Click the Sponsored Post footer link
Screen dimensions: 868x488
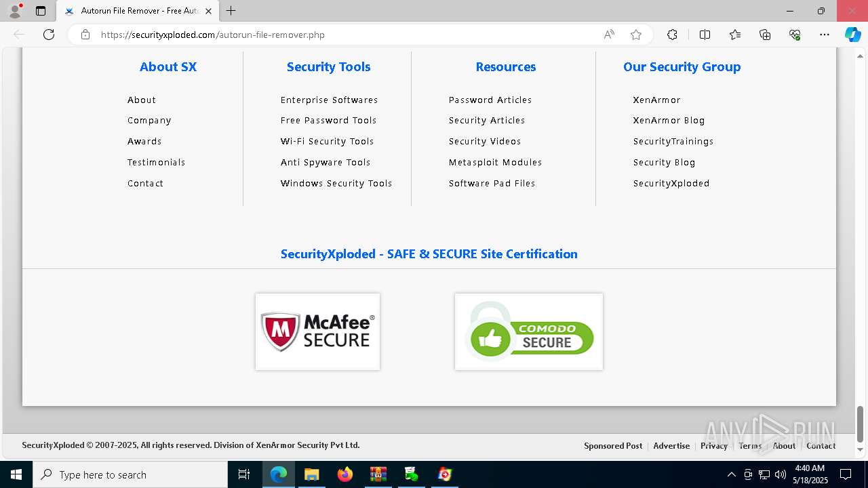coord(613,446)
